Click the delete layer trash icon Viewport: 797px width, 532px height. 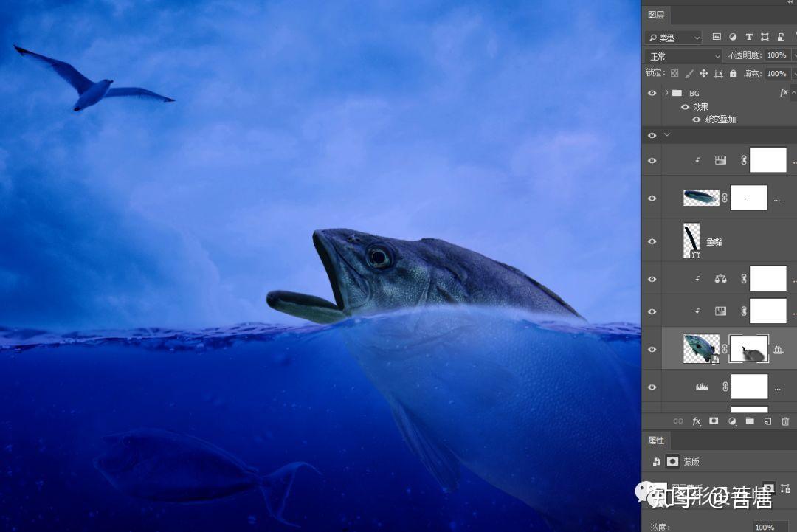(784, 421)
